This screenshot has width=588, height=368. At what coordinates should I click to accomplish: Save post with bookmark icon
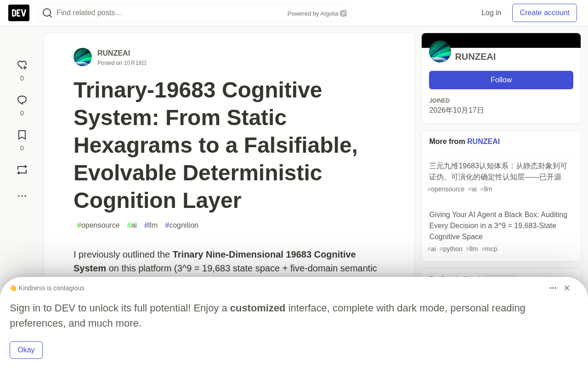pos(22,135)
